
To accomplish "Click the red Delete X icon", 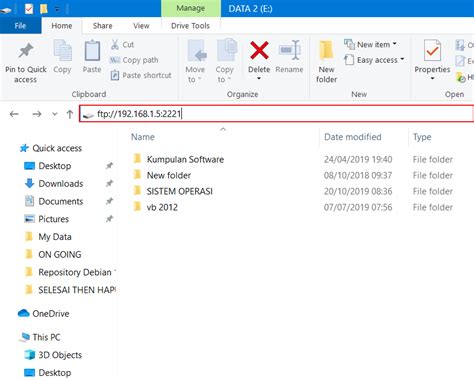I will pos(259,51).
